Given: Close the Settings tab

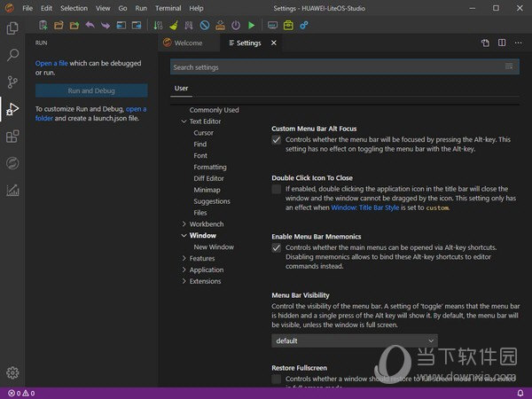Looking at the screenshot, I should pos(274,43).
